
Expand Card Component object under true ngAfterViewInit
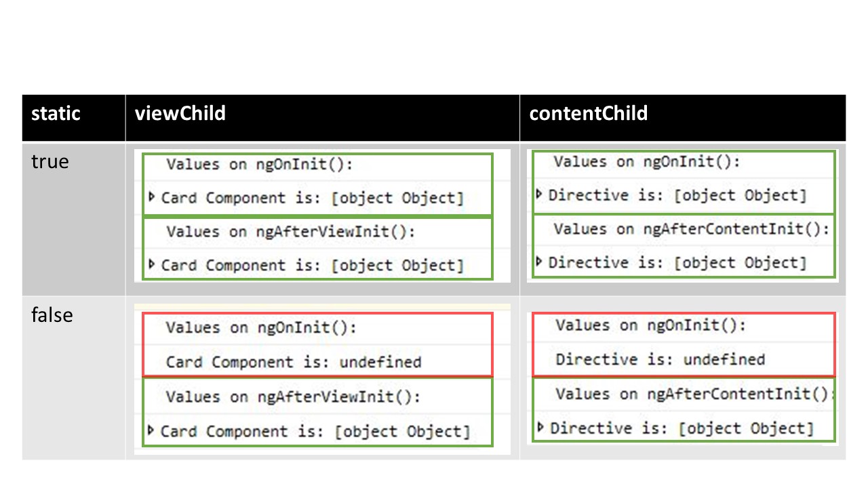tap(152, 264)
